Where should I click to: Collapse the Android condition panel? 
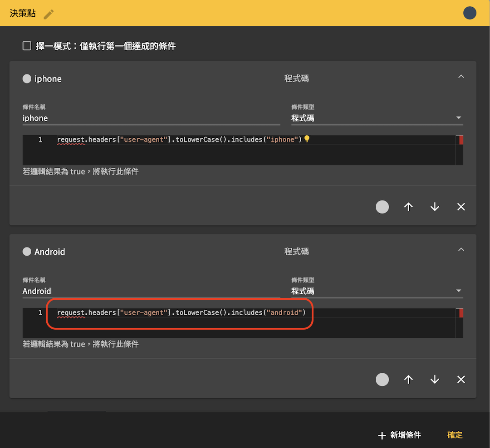(x=461, y=249)
